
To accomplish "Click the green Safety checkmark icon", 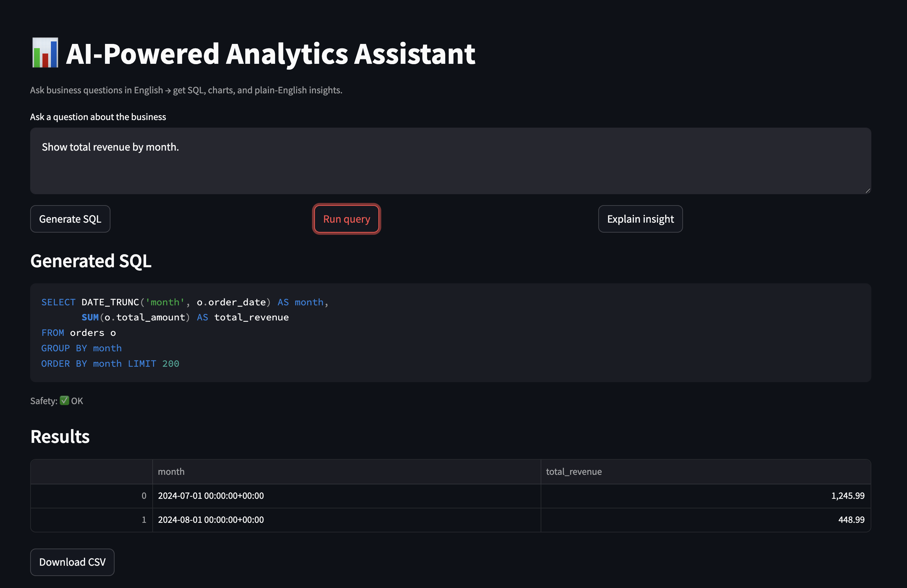I will [64, 400].
